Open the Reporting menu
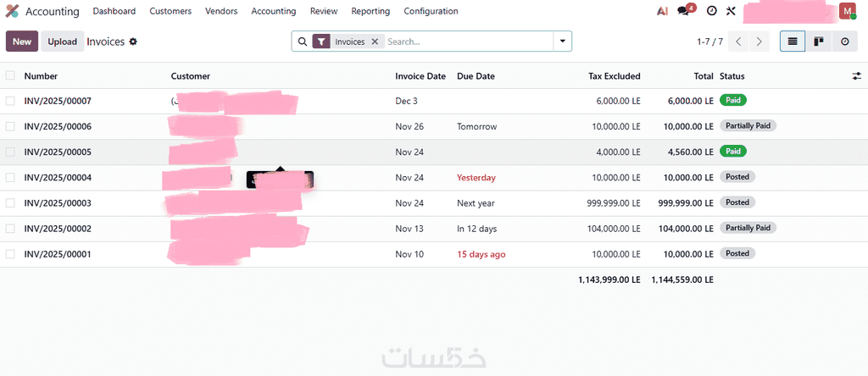The image size is (868, 376). tap(370, 11)
